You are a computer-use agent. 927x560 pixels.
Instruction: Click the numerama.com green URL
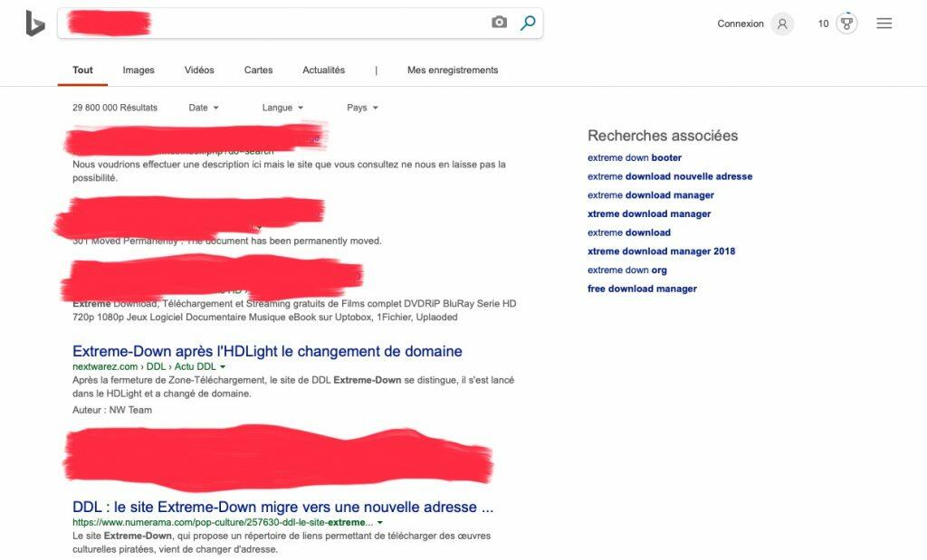(223, 523)
